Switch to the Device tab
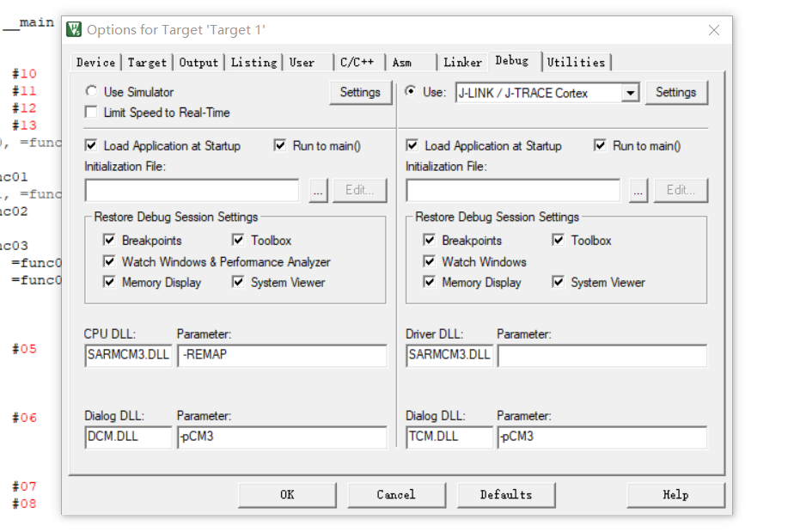The height and width of the screenshot is (532, 794). coord(95,63)
